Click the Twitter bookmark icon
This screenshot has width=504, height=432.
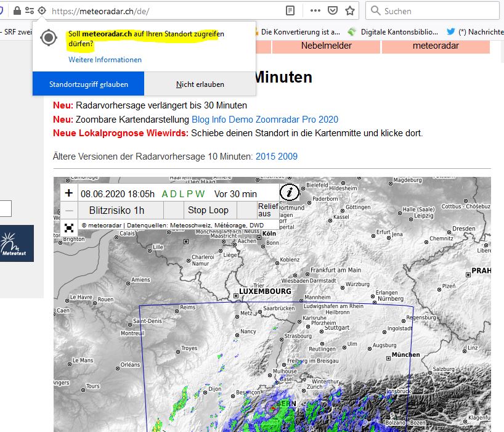451,31
